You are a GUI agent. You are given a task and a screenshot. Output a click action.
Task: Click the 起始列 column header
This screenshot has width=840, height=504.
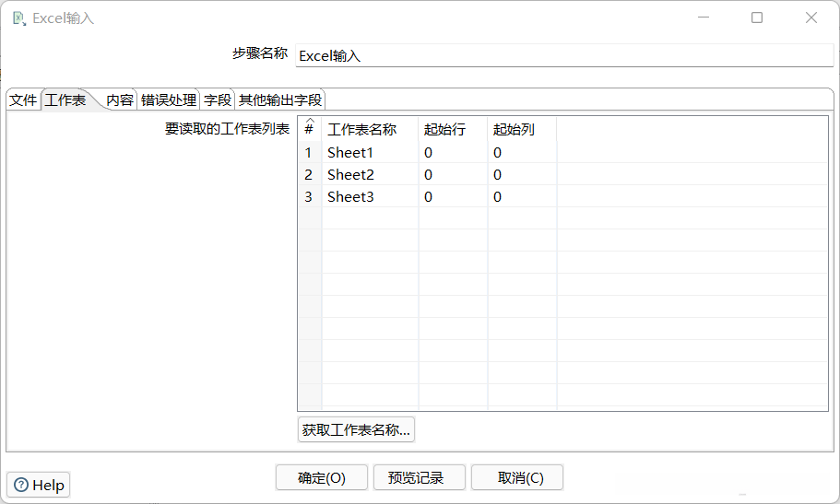(522, 129)
